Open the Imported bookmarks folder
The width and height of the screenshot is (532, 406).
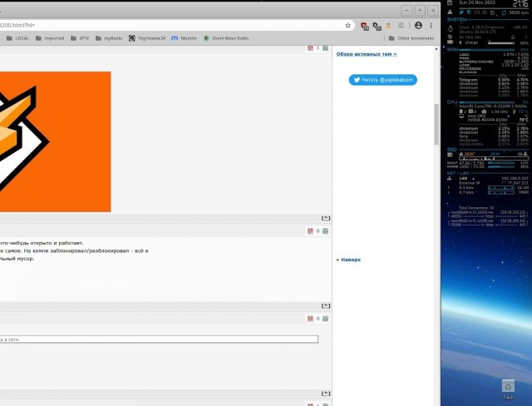[x=50, y=38]
